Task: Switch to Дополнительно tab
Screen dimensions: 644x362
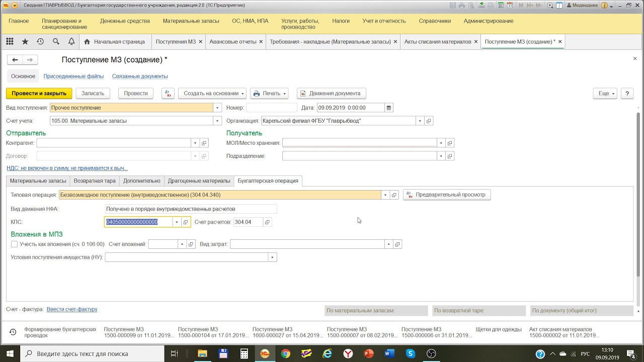Action: pyautogui.click(x=142, y=181)
